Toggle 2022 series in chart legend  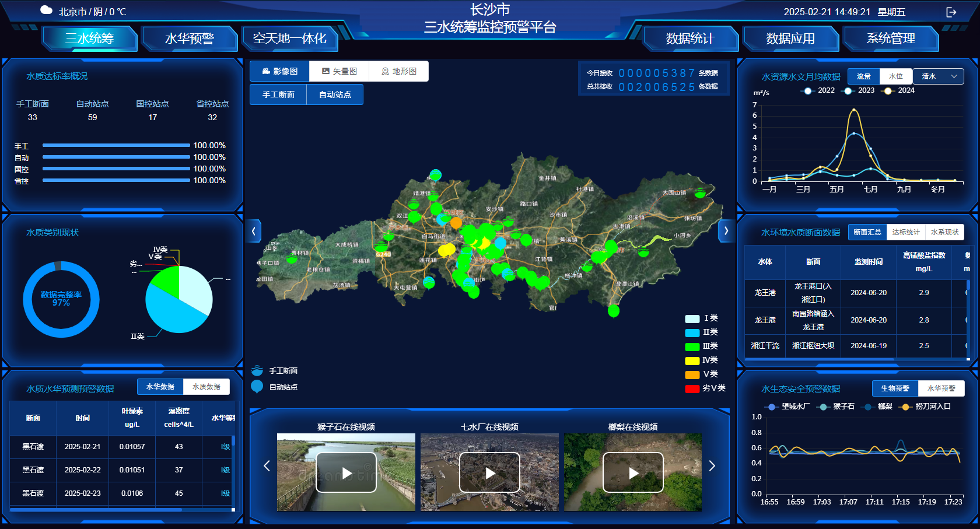pyautogui.click(x=819, y=90)
